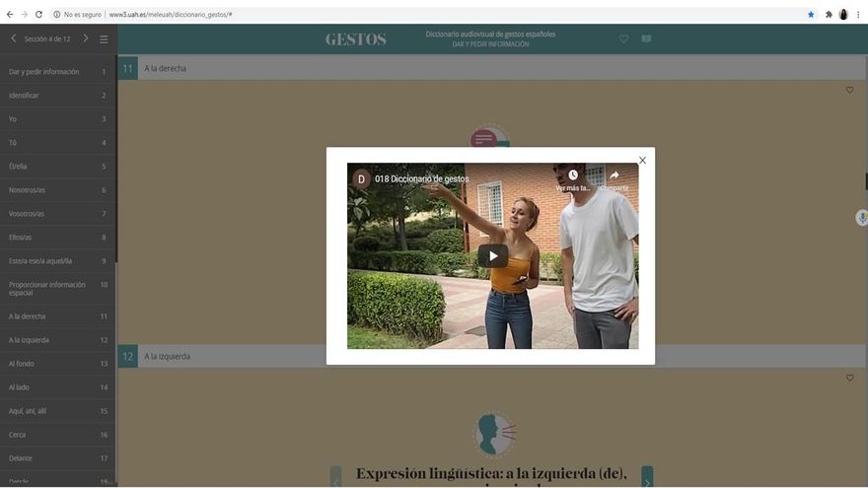The height and width of the screenshot is (488, 868).
Task: Click the browser back arrow
Action: click(x=10, y=15)
